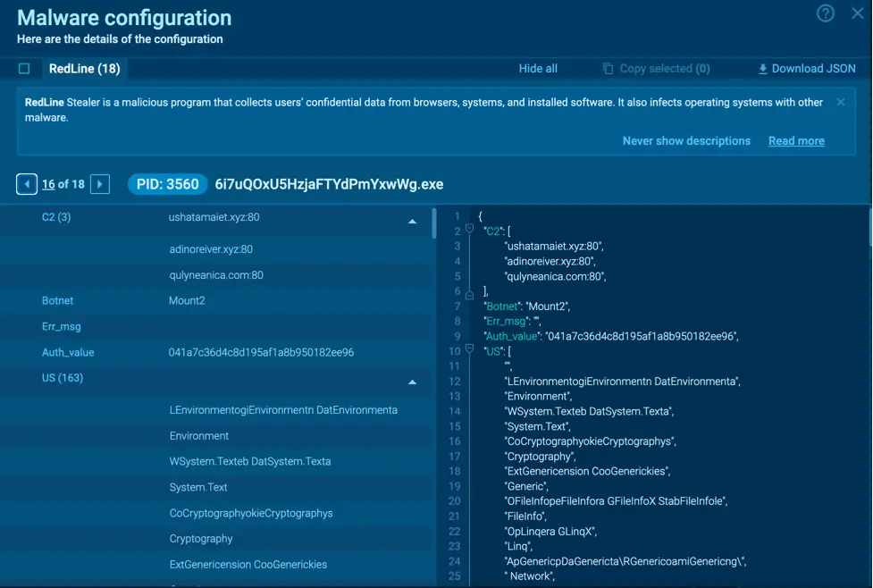
Task: Click the left panel scrollbar thumb
Action: pyautogui.click(x=433, y=223)
